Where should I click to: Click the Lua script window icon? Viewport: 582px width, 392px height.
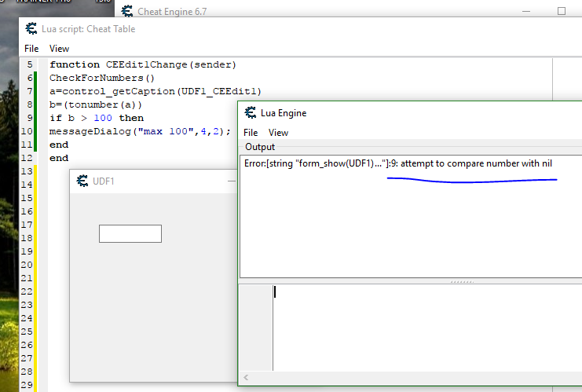31,29
